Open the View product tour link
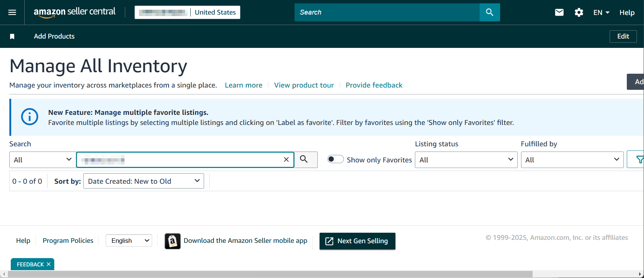 pos(304,85)
